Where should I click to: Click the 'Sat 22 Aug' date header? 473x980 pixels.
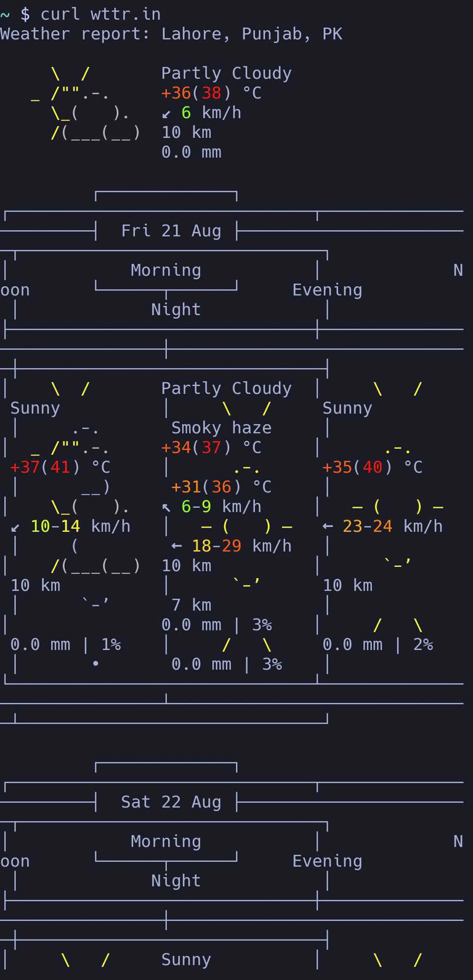[171, 802]
